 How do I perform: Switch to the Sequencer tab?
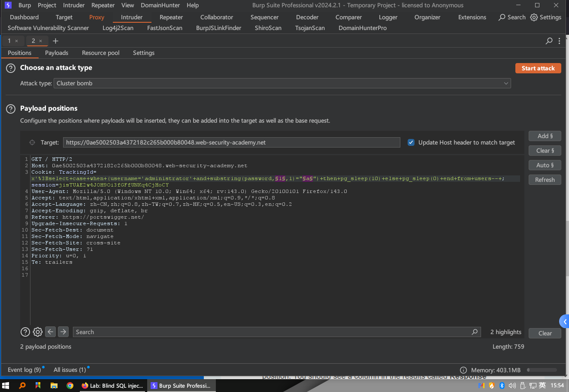(x=264, y=17)
